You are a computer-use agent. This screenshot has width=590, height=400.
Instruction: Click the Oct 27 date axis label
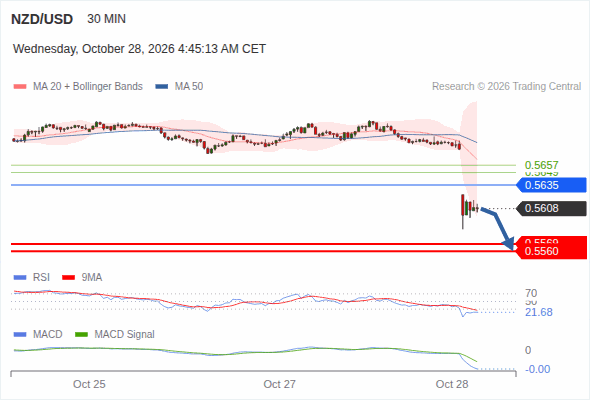[x=280, y=384]
